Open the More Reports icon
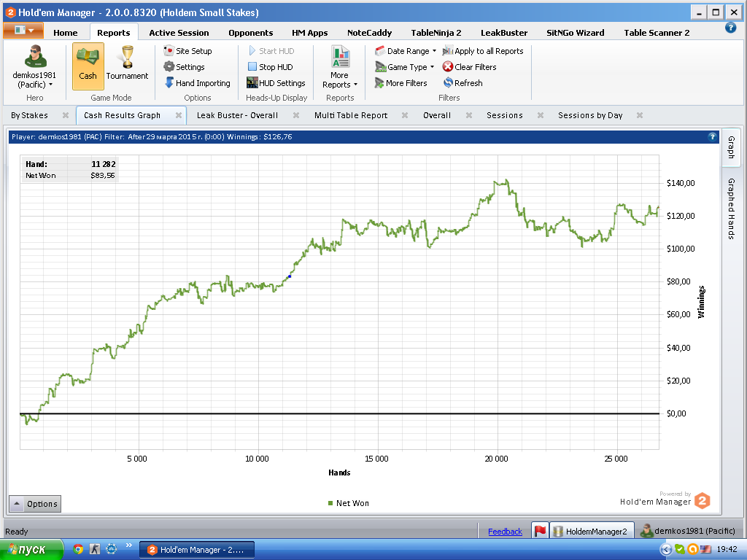Viewport: 747px width, 560px height. click(340, 57)
